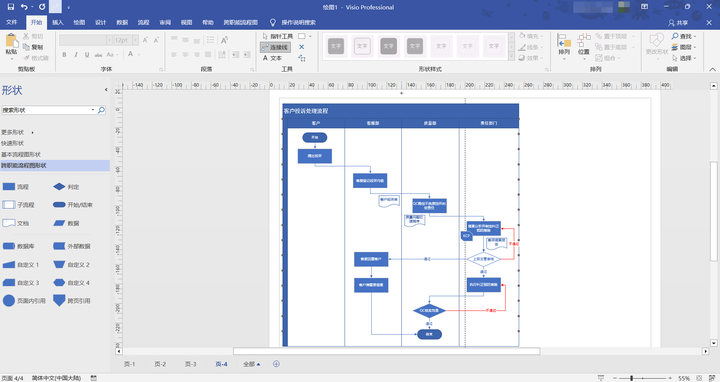Image resolution: width=720 pixels, height=382 pixels.
Task: Open the Quick Access Toolbar customization arrow
Action: tap(69, 7)
